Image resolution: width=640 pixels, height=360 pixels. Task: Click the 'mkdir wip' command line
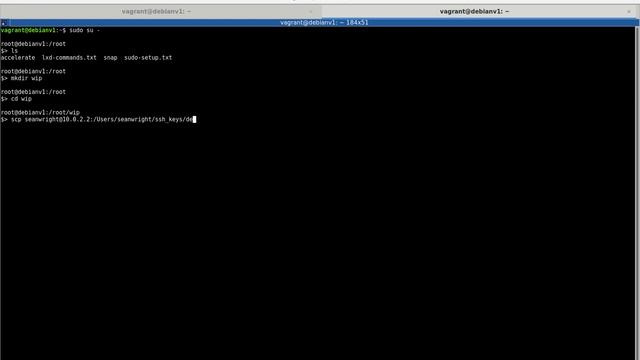pyautogui.click(x=22, y=78)
